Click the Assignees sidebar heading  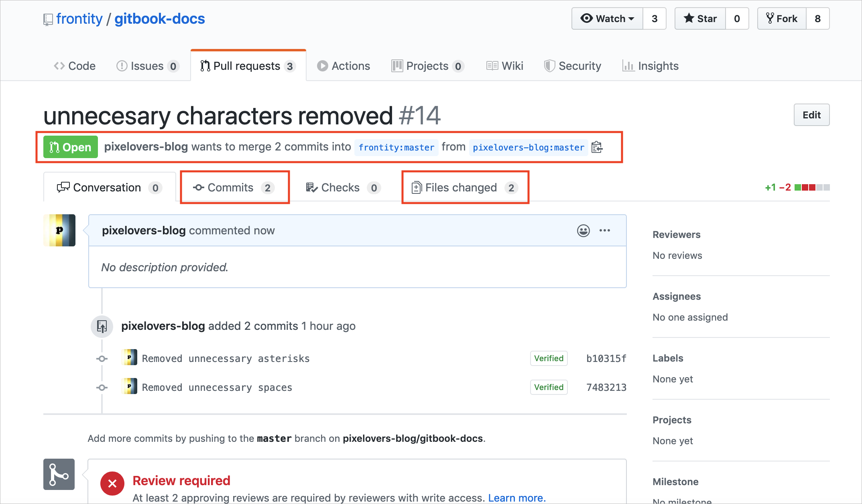(677, 297)
